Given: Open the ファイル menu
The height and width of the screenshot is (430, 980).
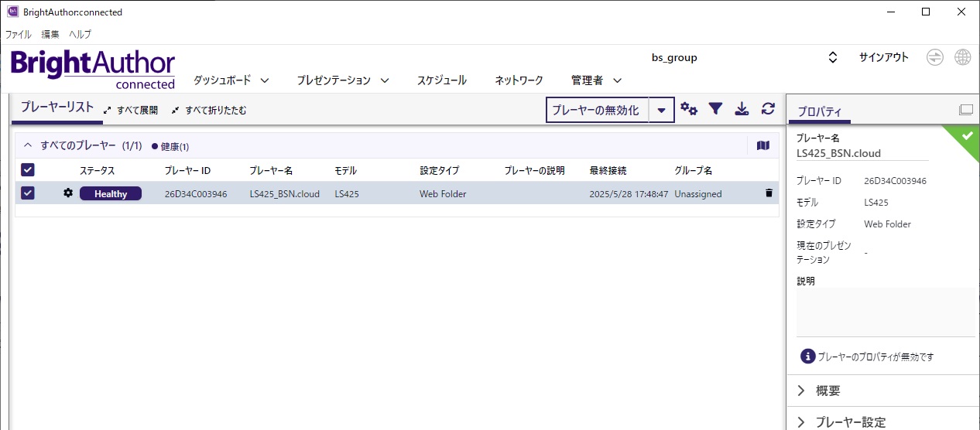Looking at the screenshot, I should pos(19,34).
